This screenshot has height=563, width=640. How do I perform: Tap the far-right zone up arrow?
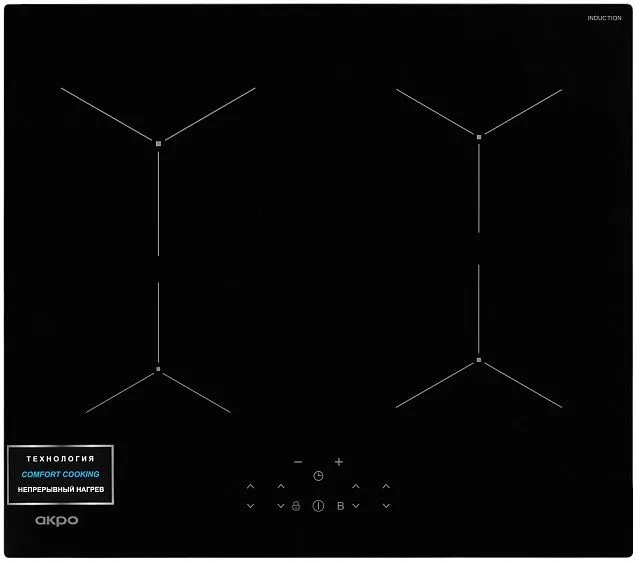tap(386, 487)
